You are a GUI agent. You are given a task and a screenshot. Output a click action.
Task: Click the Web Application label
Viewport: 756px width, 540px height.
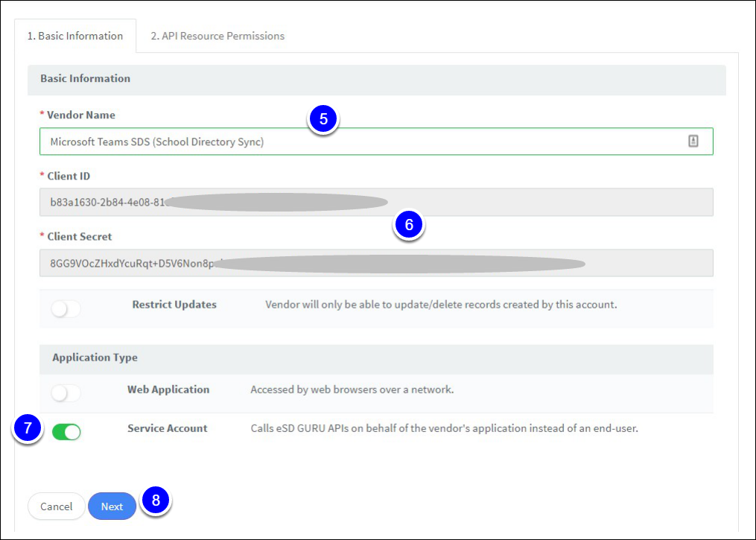pyautogui.click(x=168, y=390)
